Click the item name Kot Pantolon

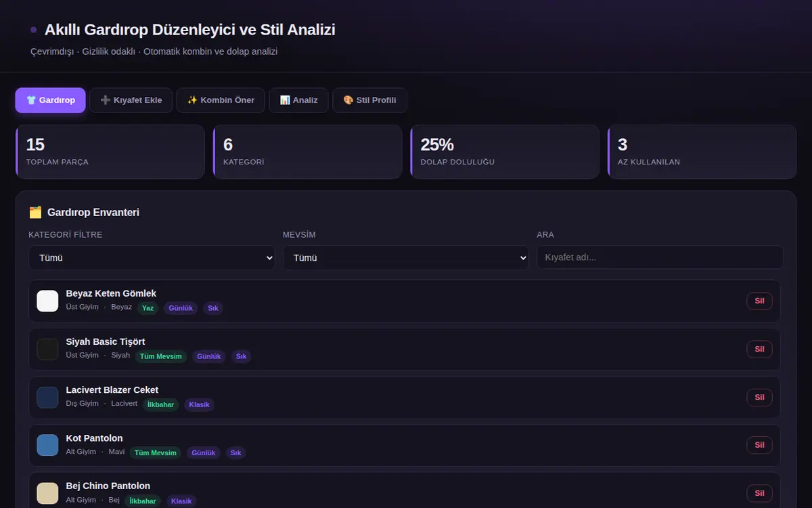tap(94, 438)
